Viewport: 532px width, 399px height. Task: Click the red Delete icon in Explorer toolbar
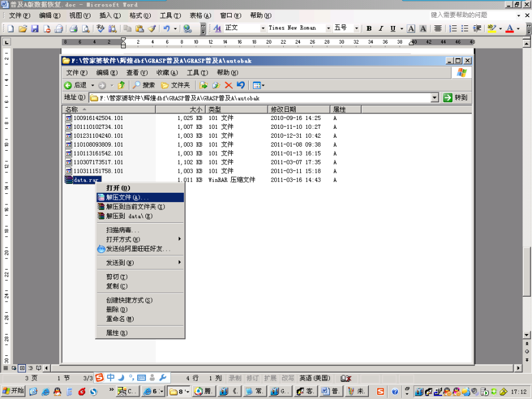coord(229,85)
